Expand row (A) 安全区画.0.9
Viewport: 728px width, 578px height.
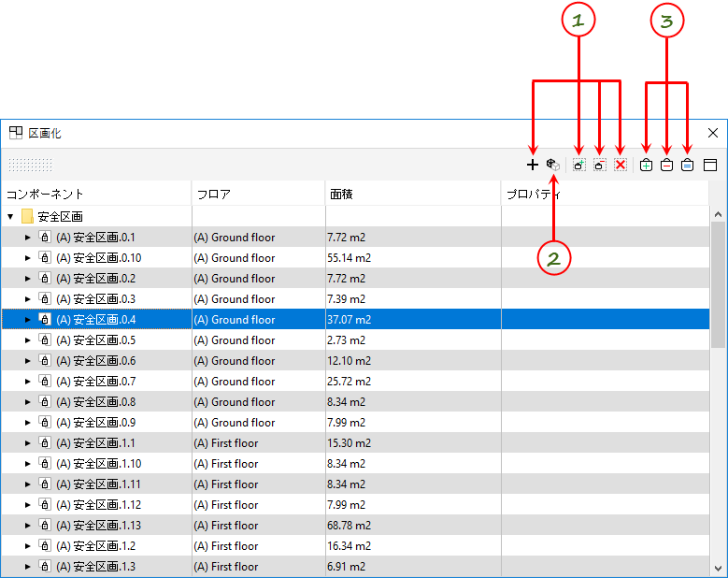[x=27, y=423]
